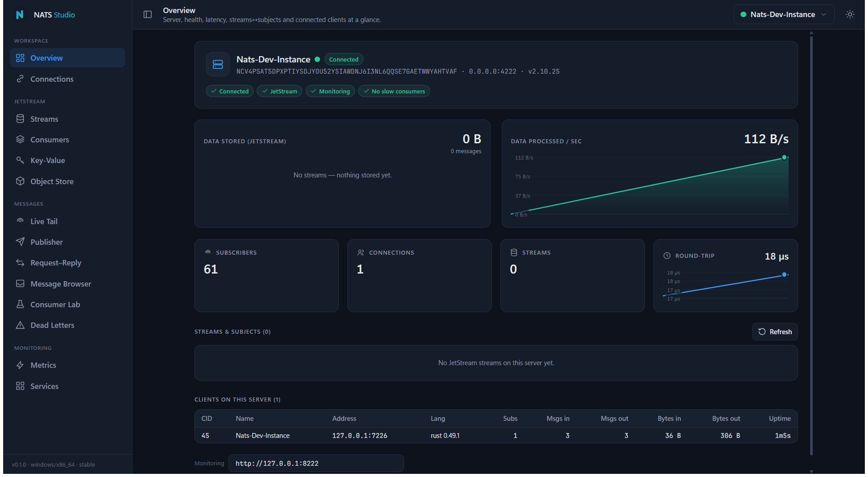
Task: Click the main vertical scrollbar
Action: tap(811, 246)
